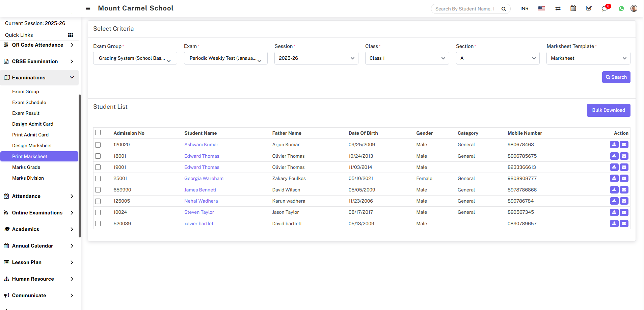Toggle the select-all students checkbox
Screen dimensions: 644x310
tap(98, 132)
